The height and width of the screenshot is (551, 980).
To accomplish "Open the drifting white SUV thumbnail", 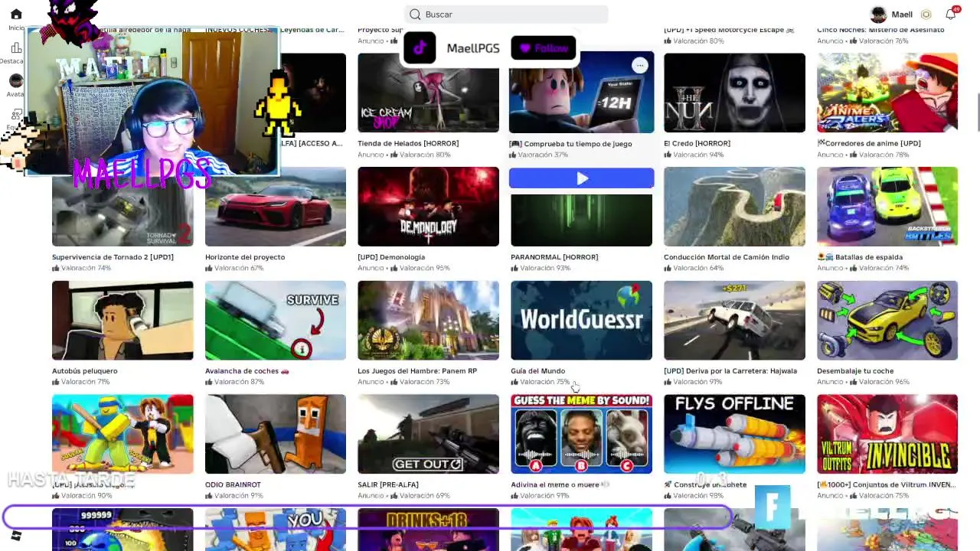I will coord(734,321).
